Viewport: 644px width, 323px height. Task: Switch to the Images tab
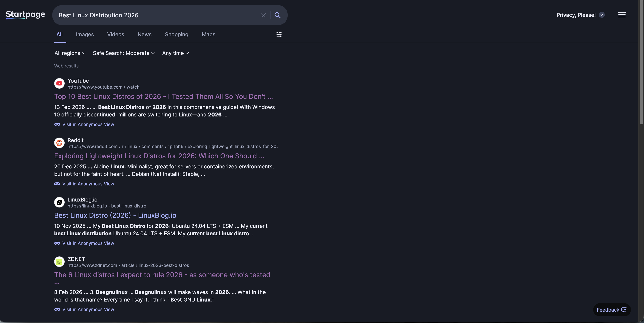tap(85, 35)
